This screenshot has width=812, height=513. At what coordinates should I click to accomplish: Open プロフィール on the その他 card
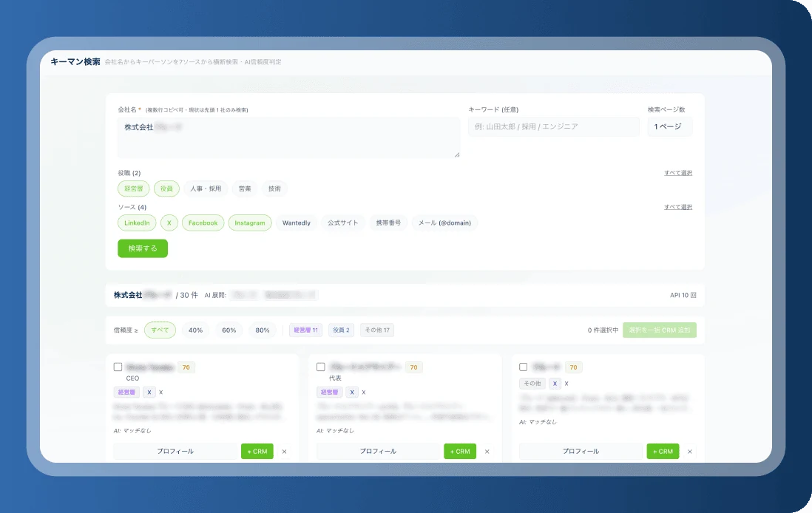581,452
